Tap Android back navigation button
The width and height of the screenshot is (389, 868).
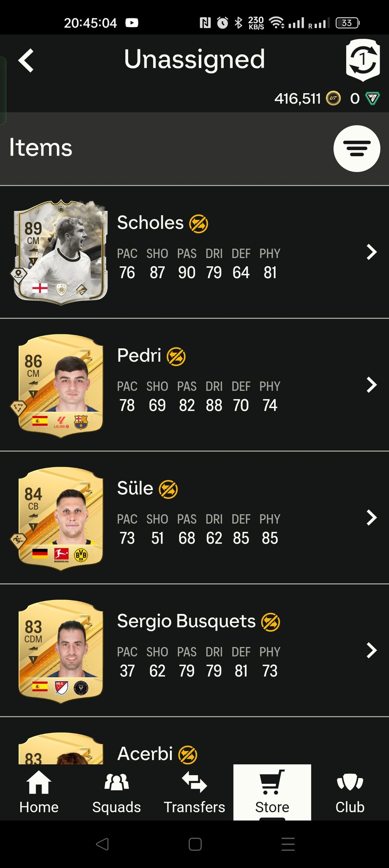(x=102, y=844)
